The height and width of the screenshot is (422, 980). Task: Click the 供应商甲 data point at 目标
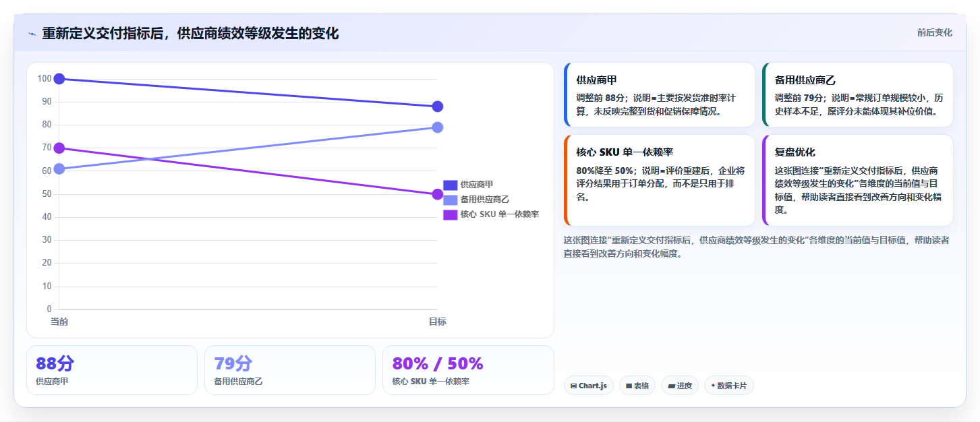pyautogui.click(x=437, y=107)
